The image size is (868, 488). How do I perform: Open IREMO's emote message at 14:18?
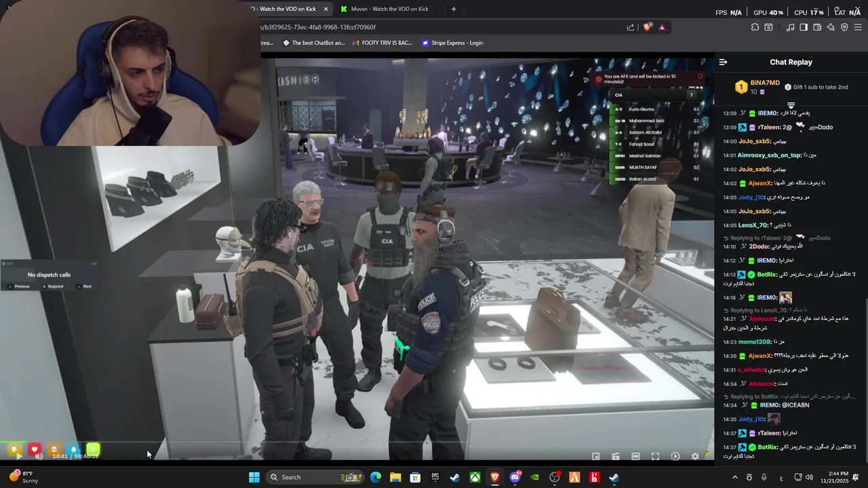coord(785,298)
